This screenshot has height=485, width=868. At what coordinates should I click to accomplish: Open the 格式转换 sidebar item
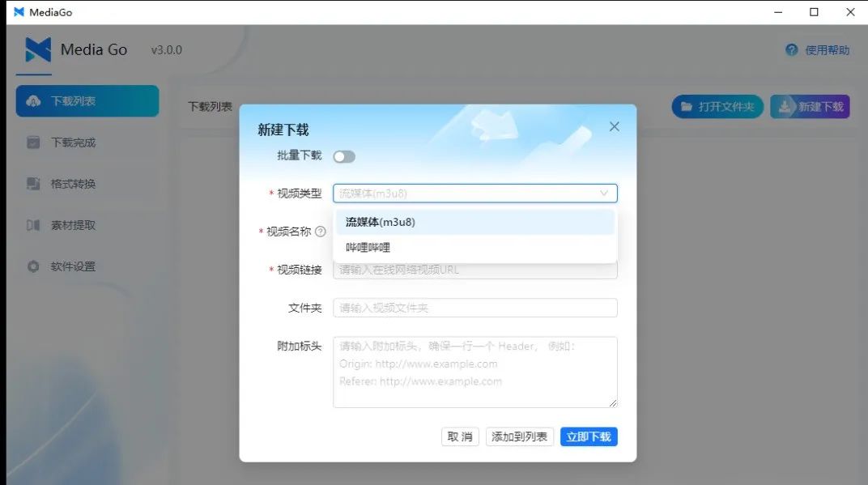click(87, 184)
